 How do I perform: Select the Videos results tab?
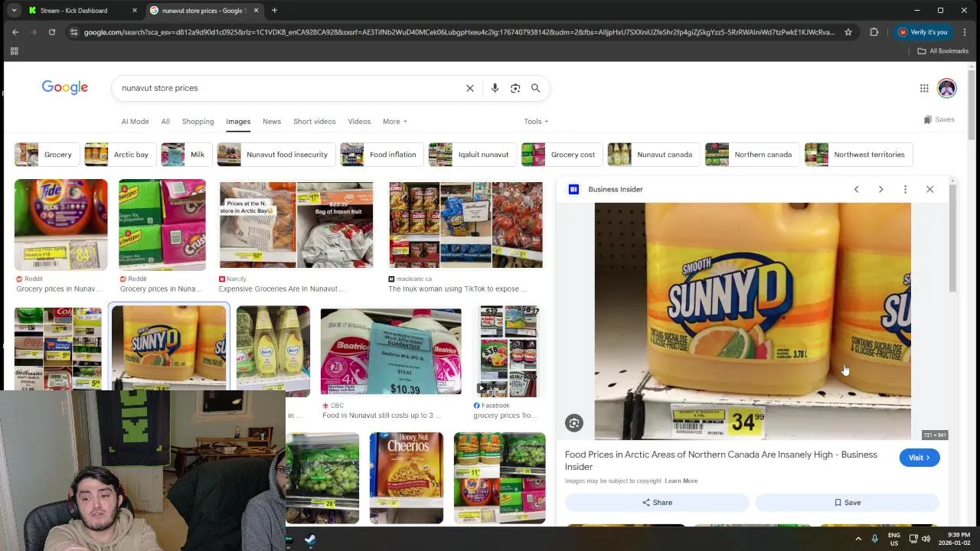pos(359,122)
